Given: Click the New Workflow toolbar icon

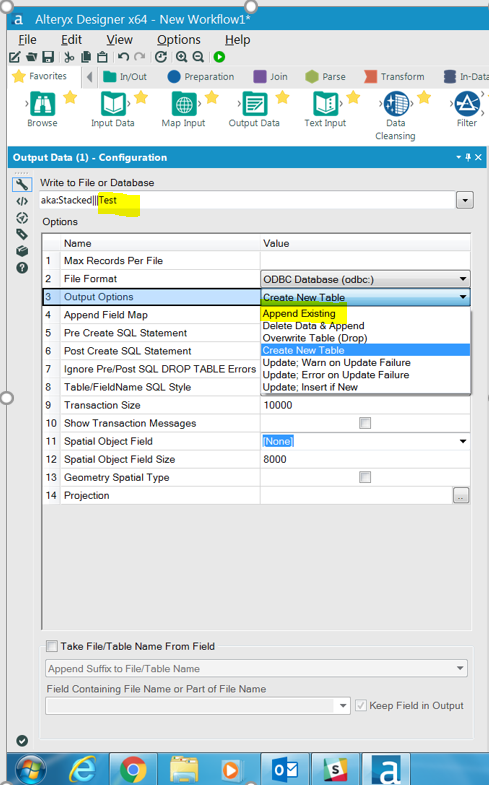Looking at the screenshot, I should click(x=15, y=57).
